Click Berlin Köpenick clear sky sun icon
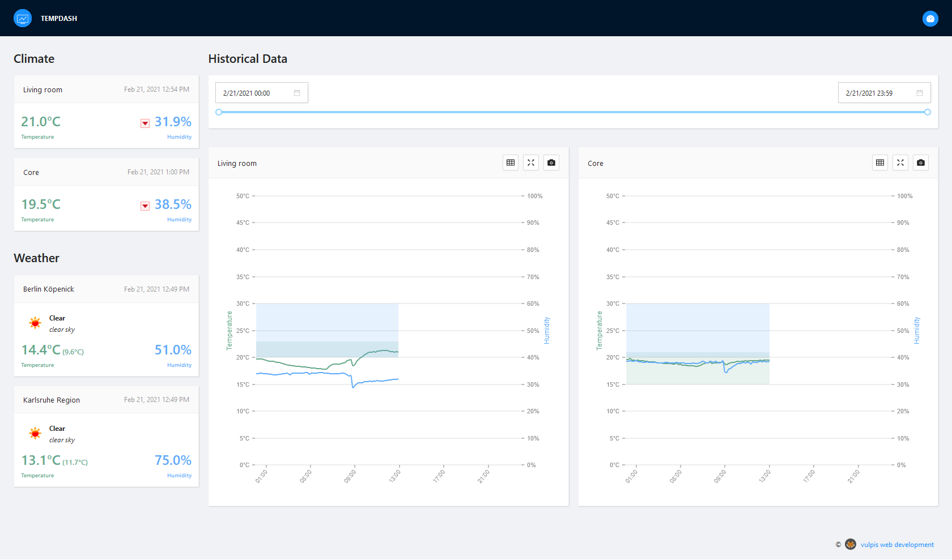This screenshot has height=560, width=952. pos(35,323)
